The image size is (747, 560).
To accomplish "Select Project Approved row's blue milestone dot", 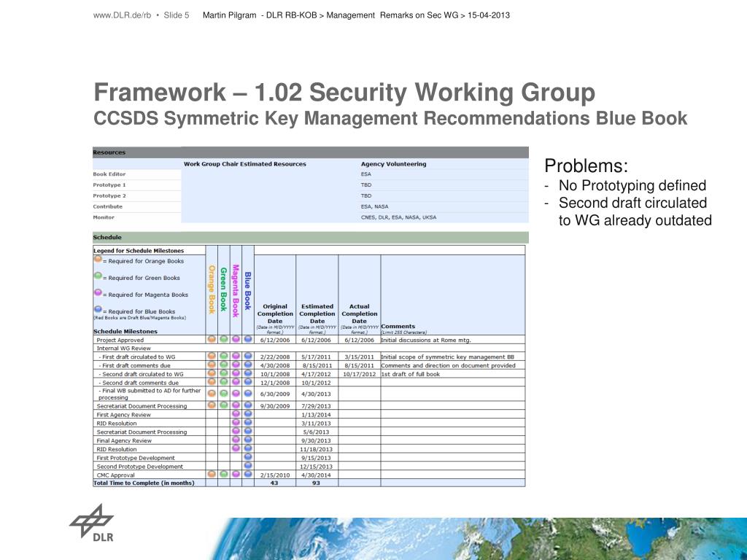I will click(248, 340).
